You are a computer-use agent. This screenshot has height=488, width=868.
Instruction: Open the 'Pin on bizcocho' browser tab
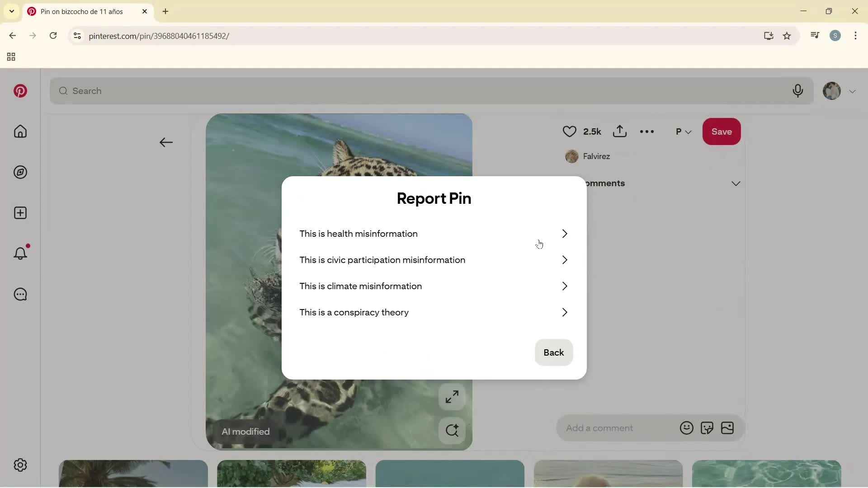[x=81, y=11]
